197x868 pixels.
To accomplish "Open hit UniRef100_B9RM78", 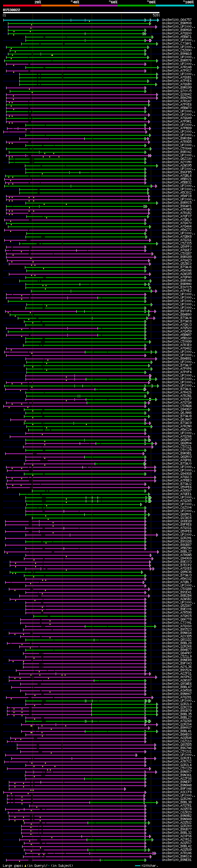I will pos(176,61).
